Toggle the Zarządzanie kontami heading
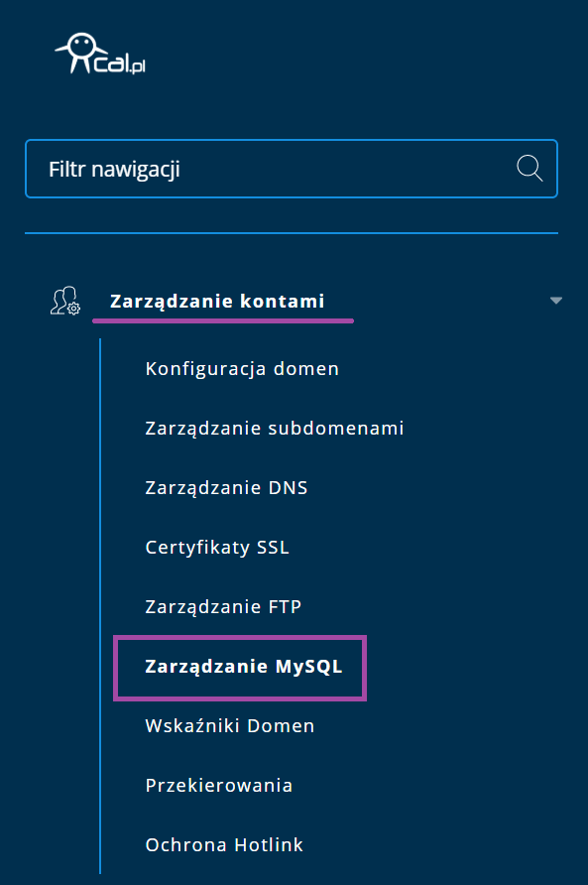588x885 pixels. click(217, 301)
